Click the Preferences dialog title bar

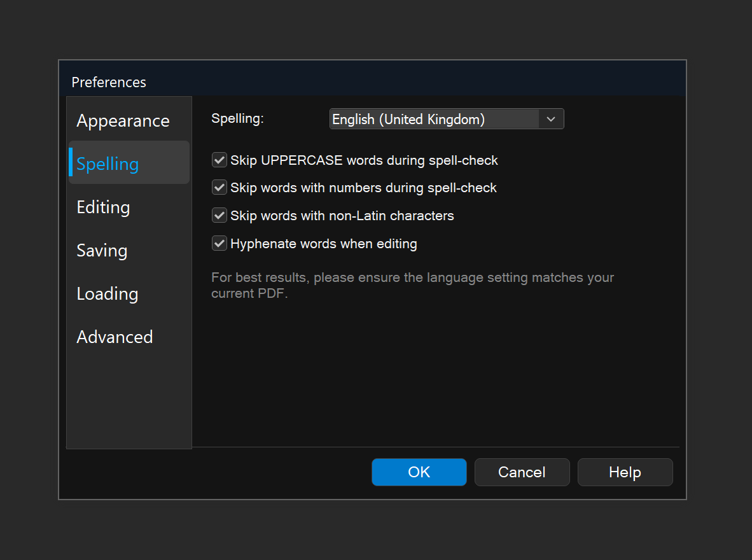(372, 82)
